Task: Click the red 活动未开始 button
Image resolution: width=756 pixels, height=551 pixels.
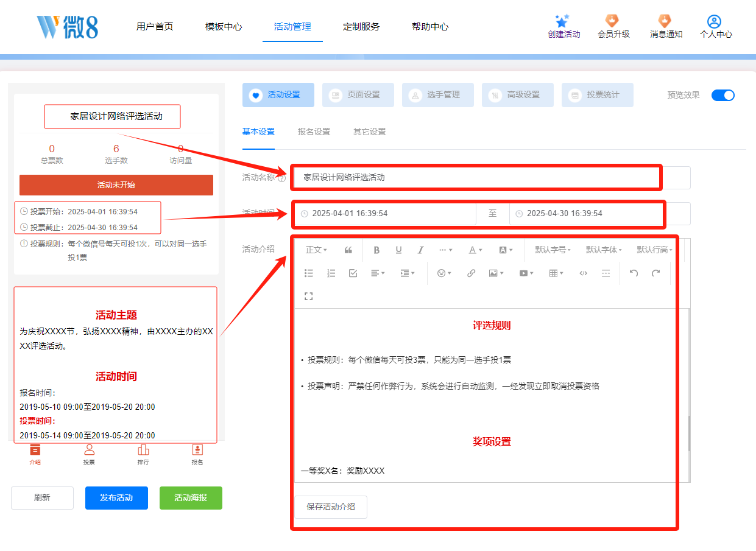Action: click(116, 185)
